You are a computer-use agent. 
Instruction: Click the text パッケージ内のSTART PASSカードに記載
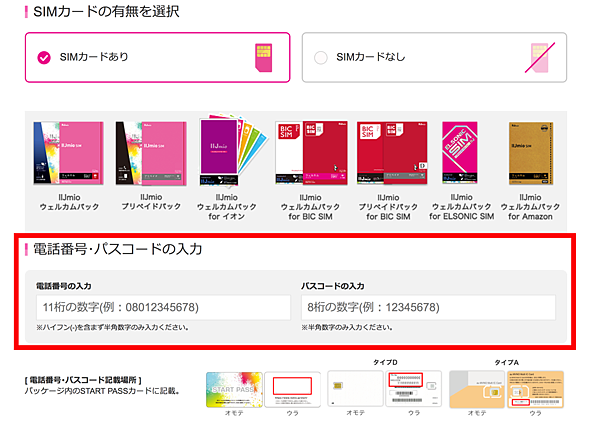tap(102, 391)
